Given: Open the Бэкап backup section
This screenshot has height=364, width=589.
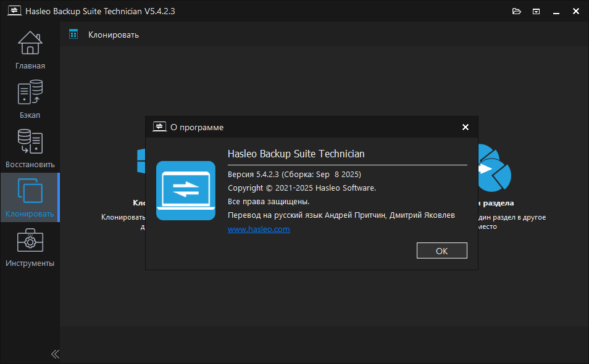Looking at the screenshot, I should tap(30, 99).
